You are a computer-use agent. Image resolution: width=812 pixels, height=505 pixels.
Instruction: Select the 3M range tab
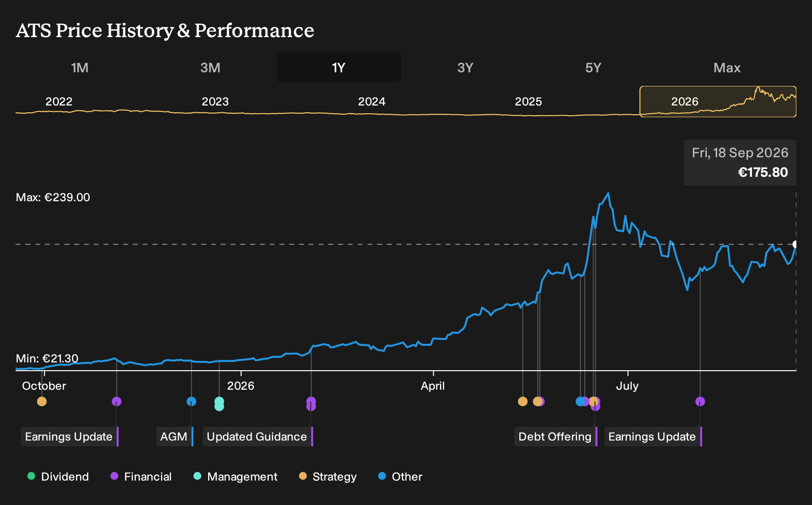pyautogui.click(x=210, y=67)
